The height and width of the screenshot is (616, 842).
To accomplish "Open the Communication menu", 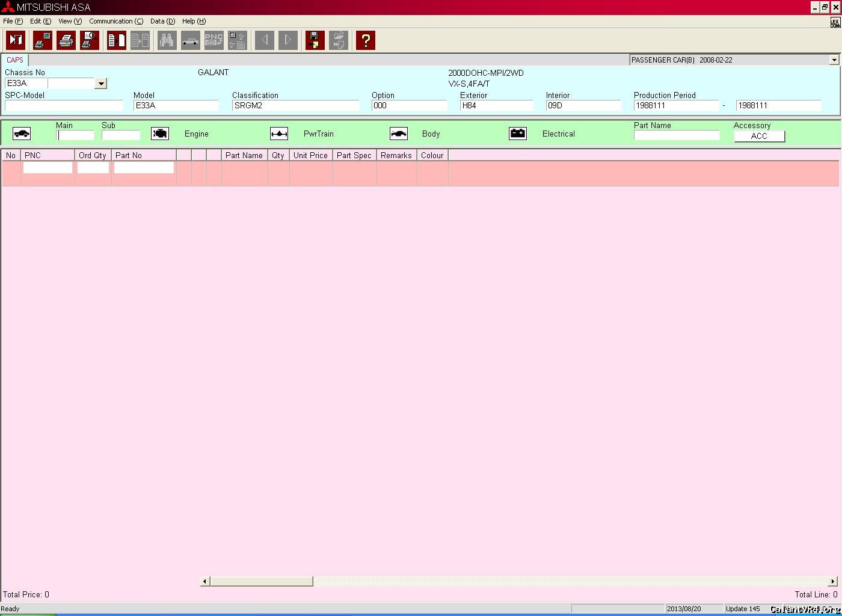I will point(116,21).
